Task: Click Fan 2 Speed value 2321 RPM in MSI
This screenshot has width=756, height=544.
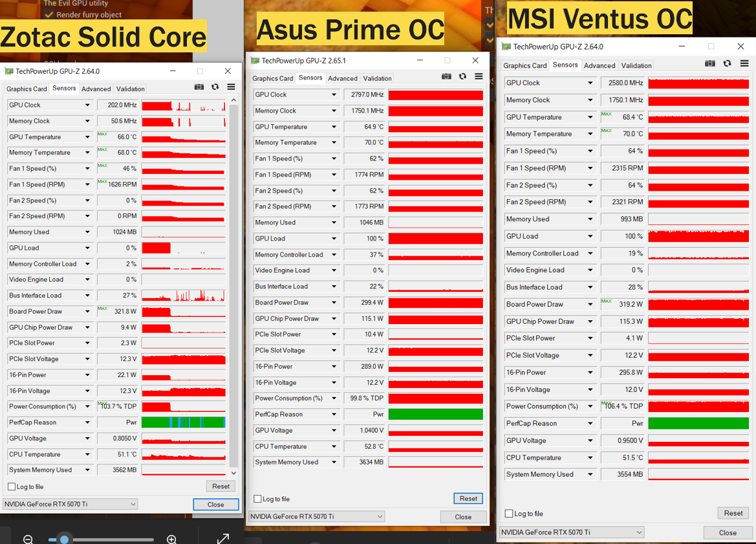Action: 622,202
